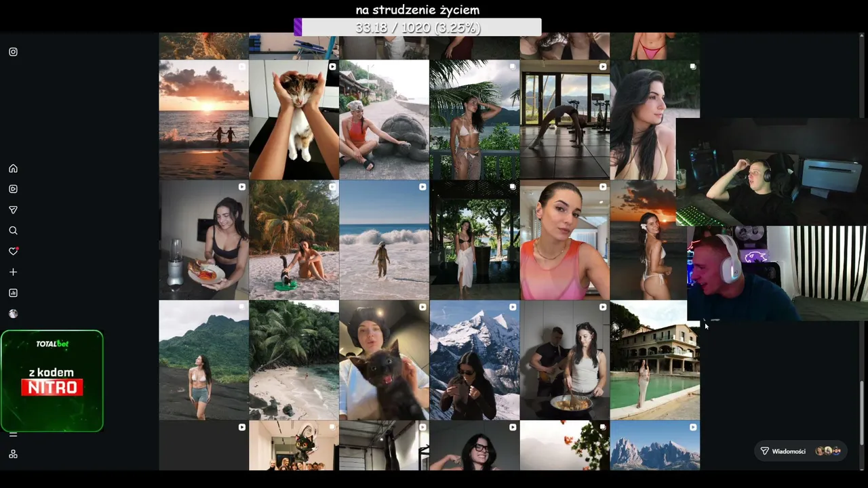Open the rocky mountain peaks post
Image resolution: width=868 pixels, height=488 pixels.
coord(654,446)
